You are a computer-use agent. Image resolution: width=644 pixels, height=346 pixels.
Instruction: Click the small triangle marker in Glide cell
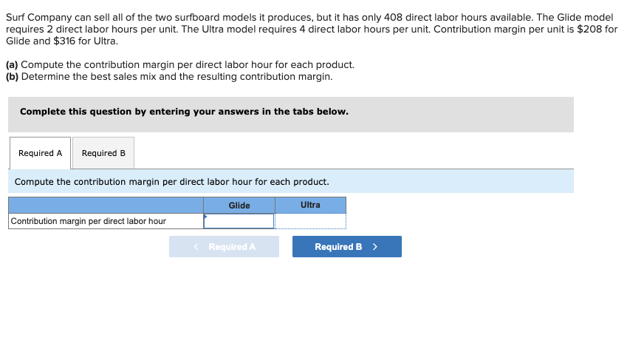(x=206, y=216)
